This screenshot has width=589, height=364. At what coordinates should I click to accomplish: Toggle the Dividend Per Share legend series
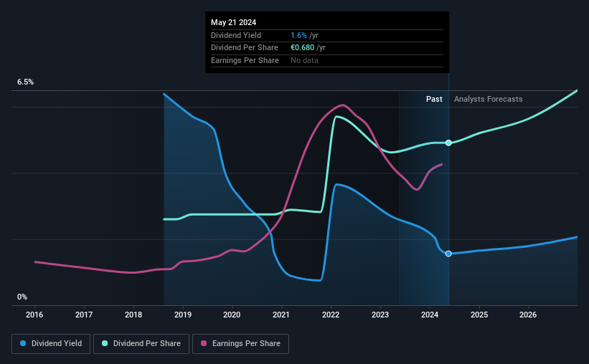(141, 344)
